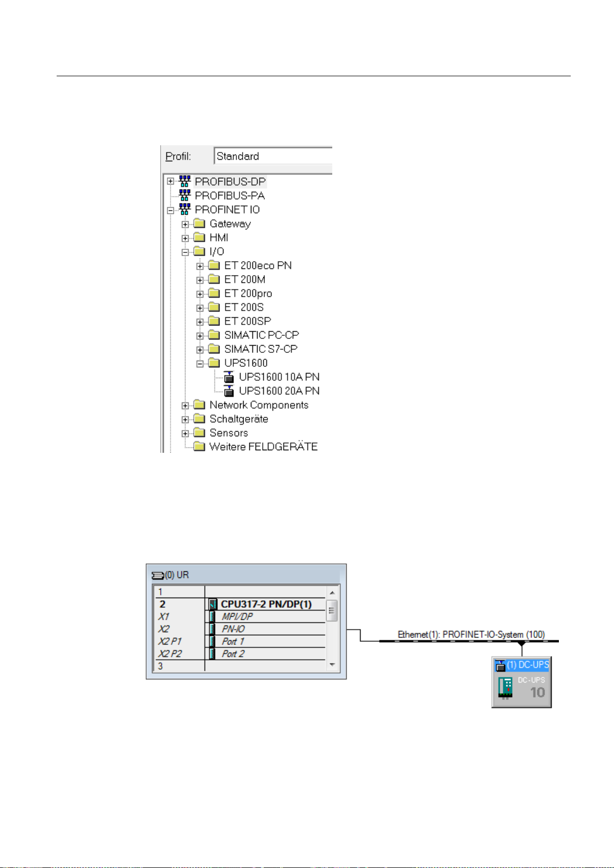Open the Profil Standard combo box
This screenshot has width=614, height=868.
274,156
